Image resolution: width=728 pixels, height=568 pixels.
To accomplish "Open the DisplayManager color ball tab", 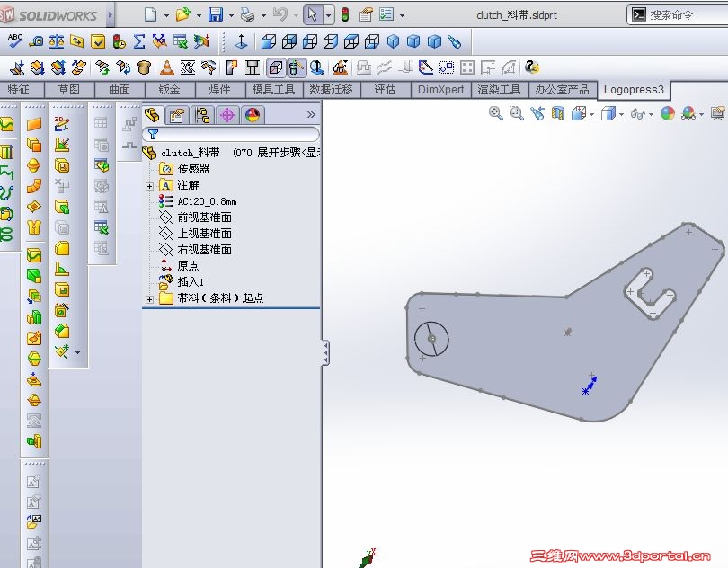I will pos(253,115).
